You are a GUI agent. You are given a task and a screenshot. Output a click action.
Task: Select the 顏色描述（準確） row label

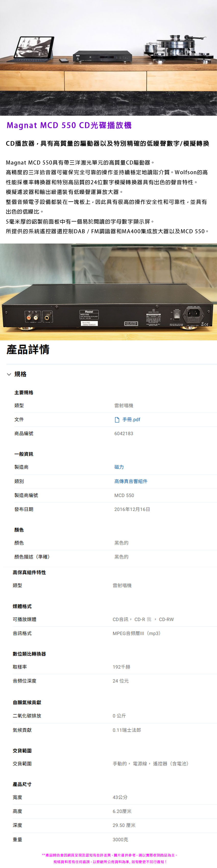(33, 557)
